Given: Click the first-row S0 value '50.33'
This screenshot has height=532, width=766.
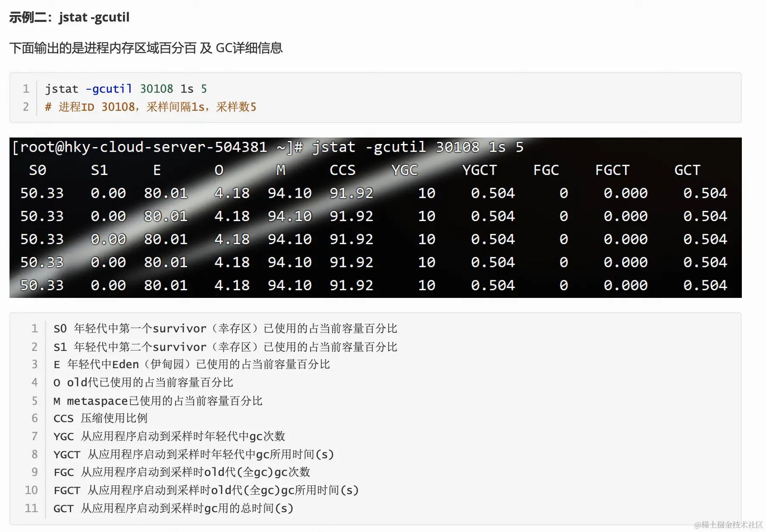Looking at the screenshot, I should tap(42, 193).
